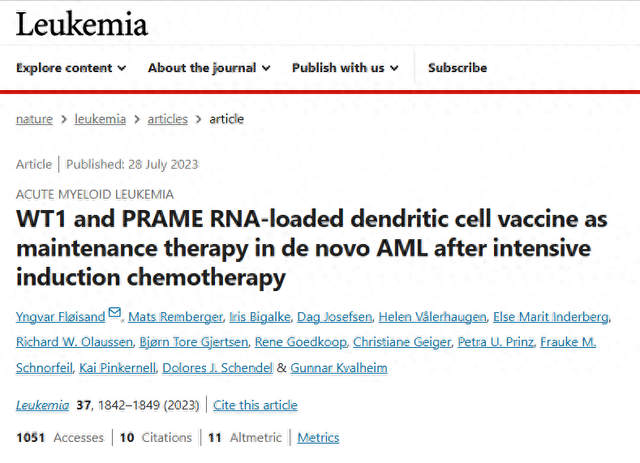Expand Publish with us dropdown

coord(345,68)
